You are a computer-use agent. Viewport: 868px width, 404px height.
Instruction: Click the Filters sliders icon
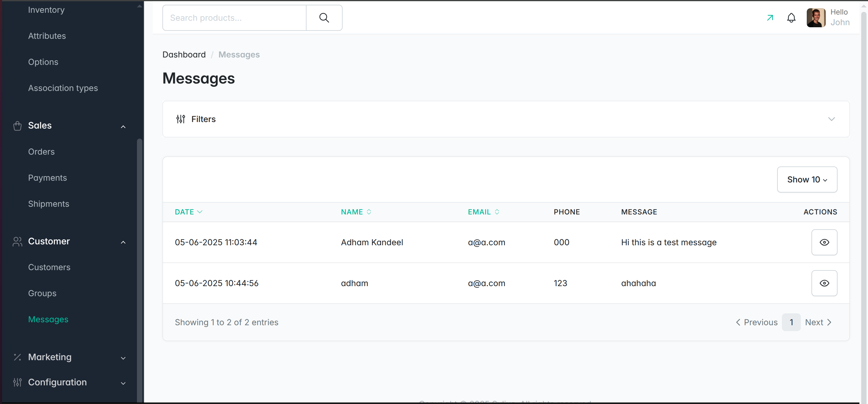180,119
